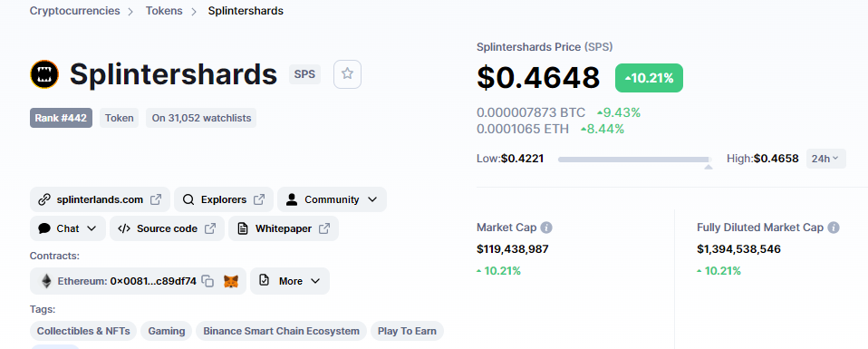Click the Splintershards logo icon
Image resolution: width=868 pixels, height=349 pixels.
(44, 73)
